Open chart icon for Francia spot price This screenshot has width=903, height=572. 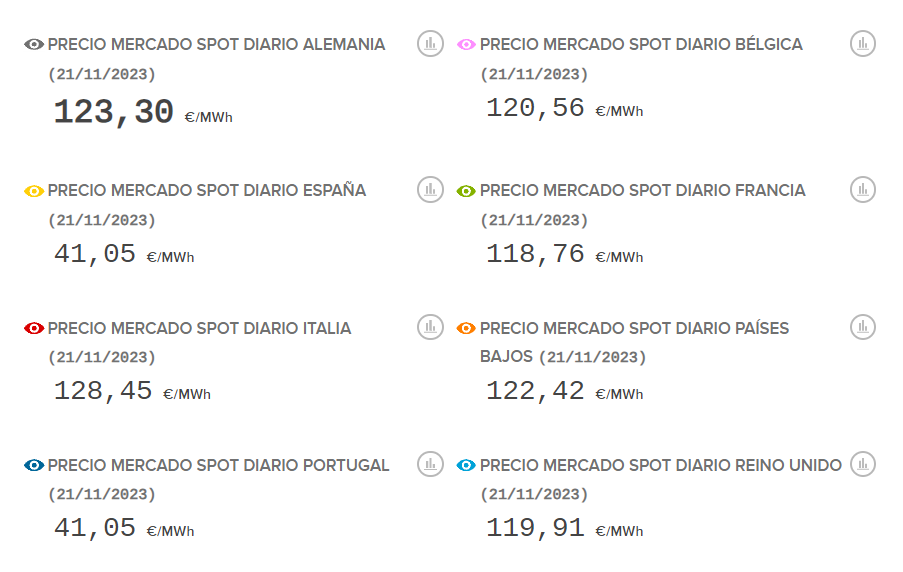[863, 189]
